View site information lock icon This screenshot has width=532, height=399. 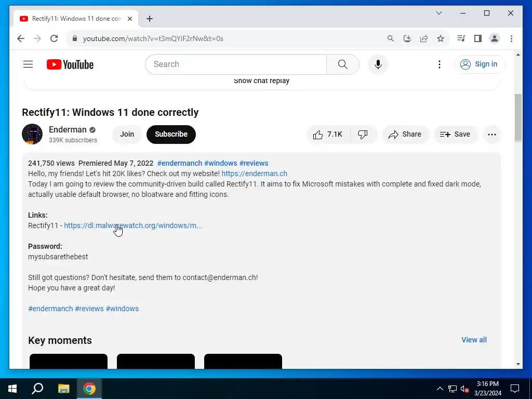(75, 38)
